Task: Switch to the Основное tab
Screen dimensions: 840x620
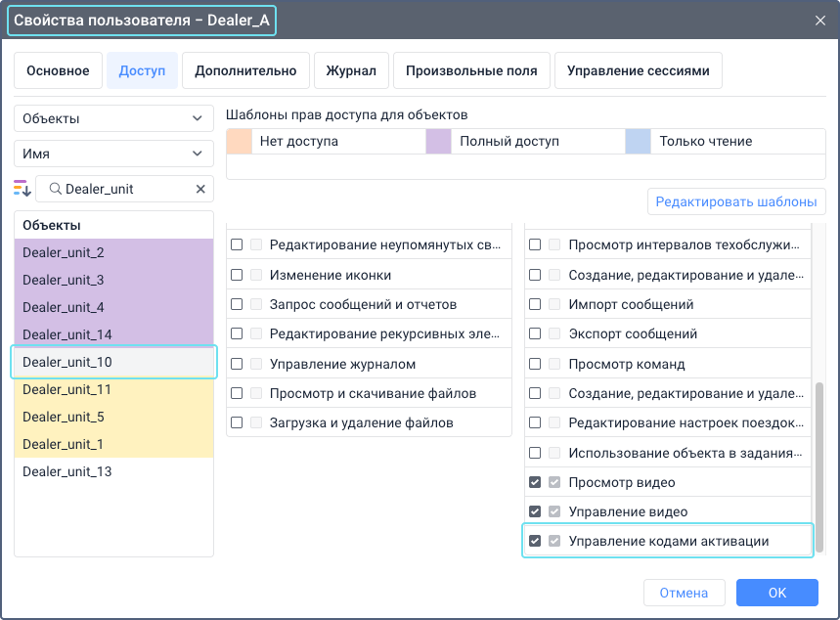Action: click(x=57, y=69)
